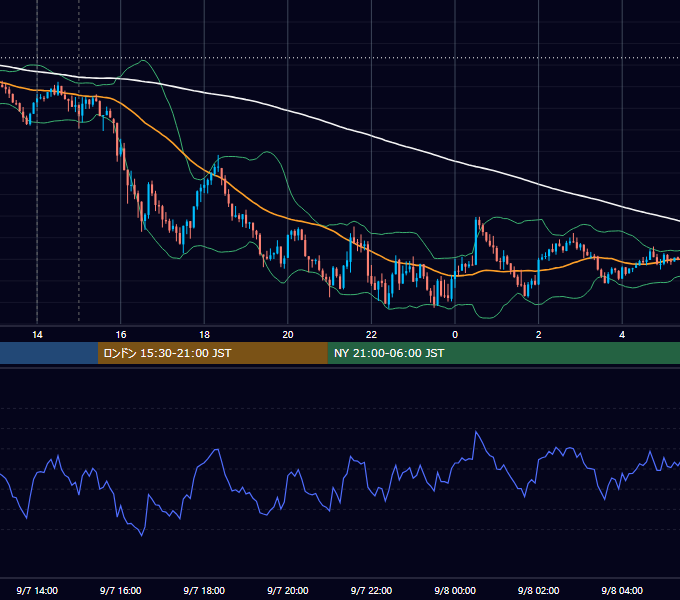Select the 20 hour axis label
Viewport: 680px width, 600px height.
click(x=288, y=335)
